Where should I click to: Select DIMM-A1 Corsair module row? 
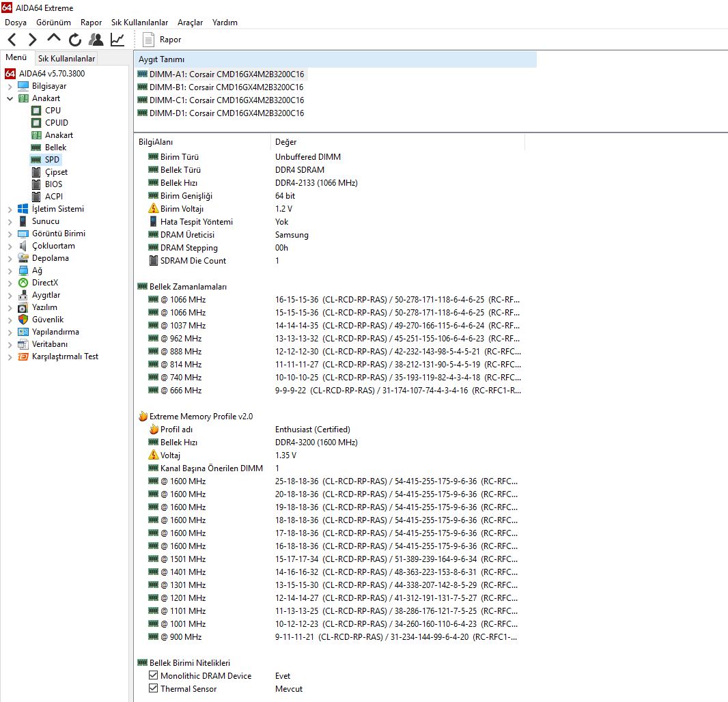[221, 74]
